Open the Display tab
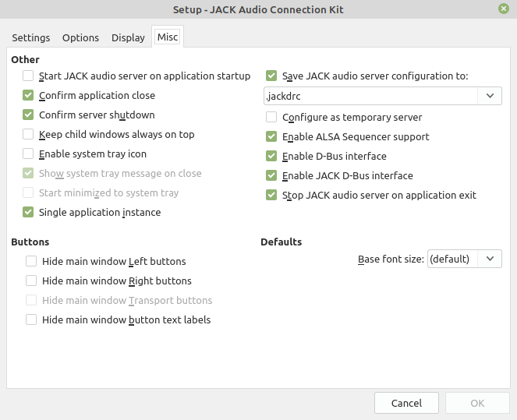The width and height of the screenshot is (517, 420). pos(128,37)
